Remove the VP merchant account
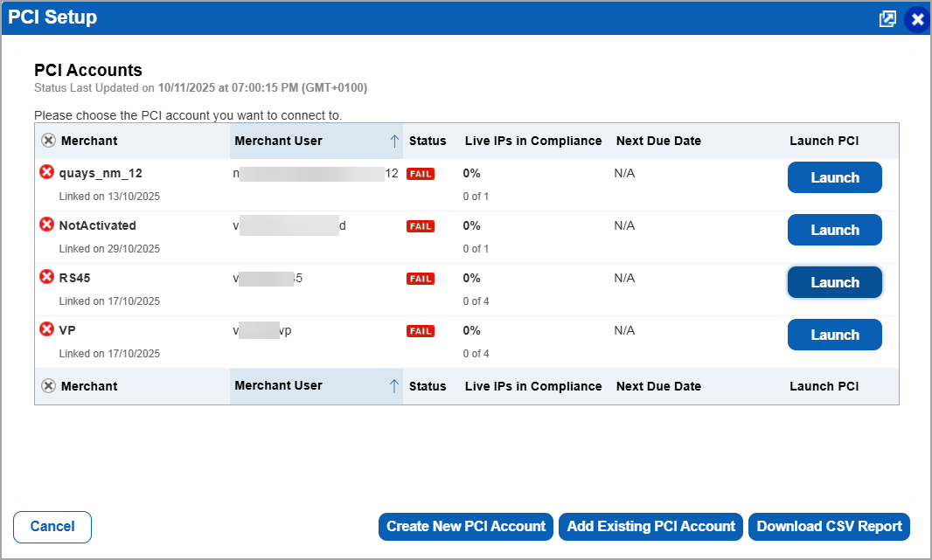The height and width of the screenshot is (560, 932). (46, 328)
